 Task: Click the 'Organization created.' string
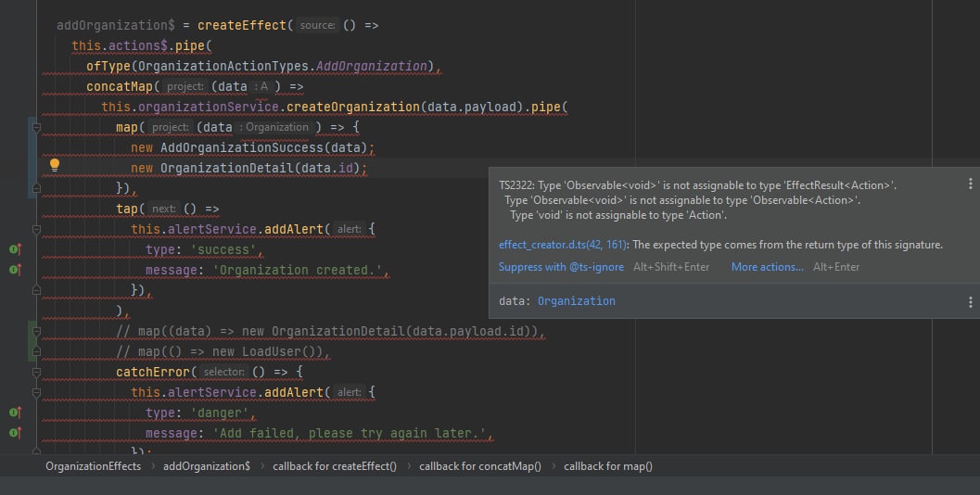298,270
